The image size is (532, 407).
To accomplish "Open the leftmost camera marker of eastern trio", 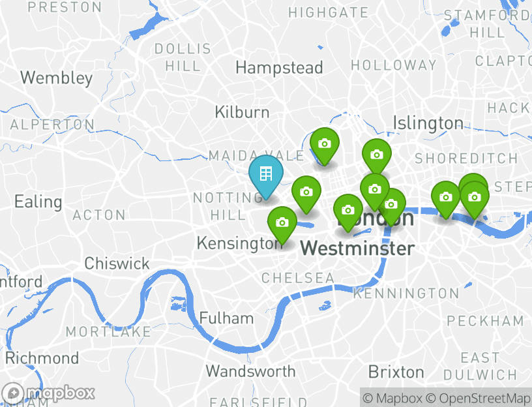I will pyautogui.click(x=446, y=198).
